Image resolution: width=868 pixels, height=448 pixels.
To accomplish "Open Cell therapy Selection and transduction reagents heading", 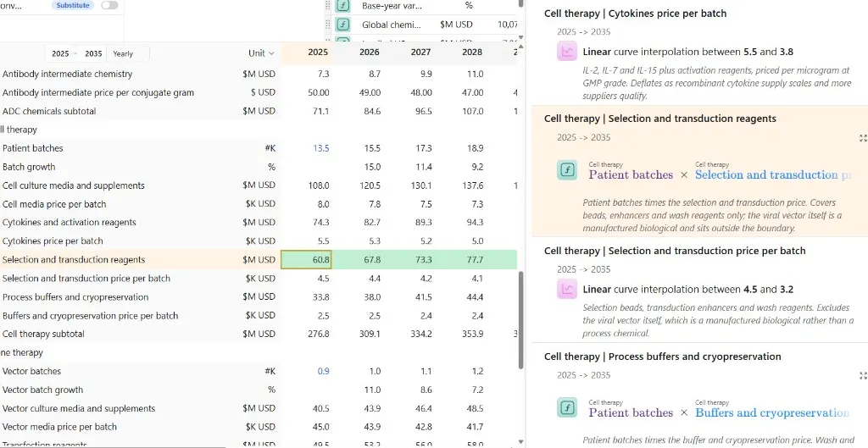I will pyautogui.click(x=659, y=119).
